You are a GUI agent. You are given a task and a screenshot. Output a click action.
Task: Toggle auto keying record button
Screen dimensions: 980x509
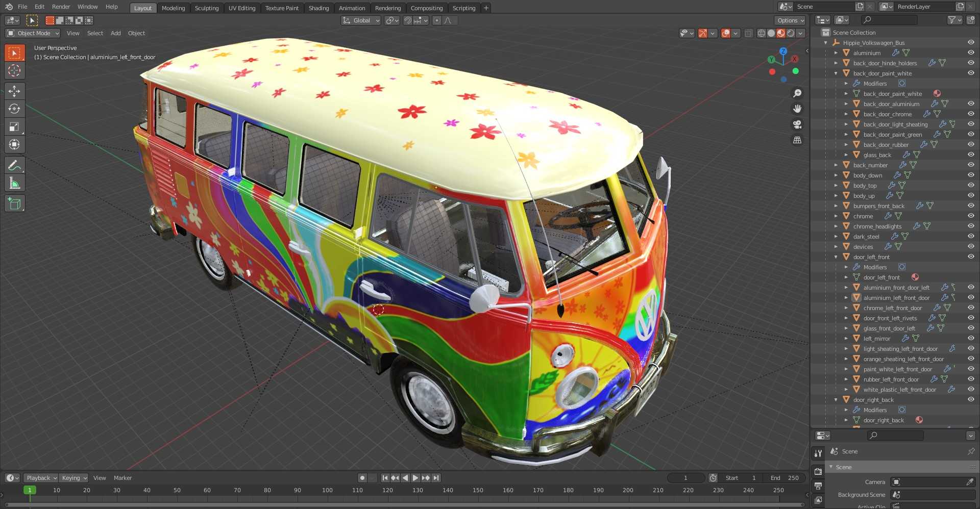click(x=362, y=478)
